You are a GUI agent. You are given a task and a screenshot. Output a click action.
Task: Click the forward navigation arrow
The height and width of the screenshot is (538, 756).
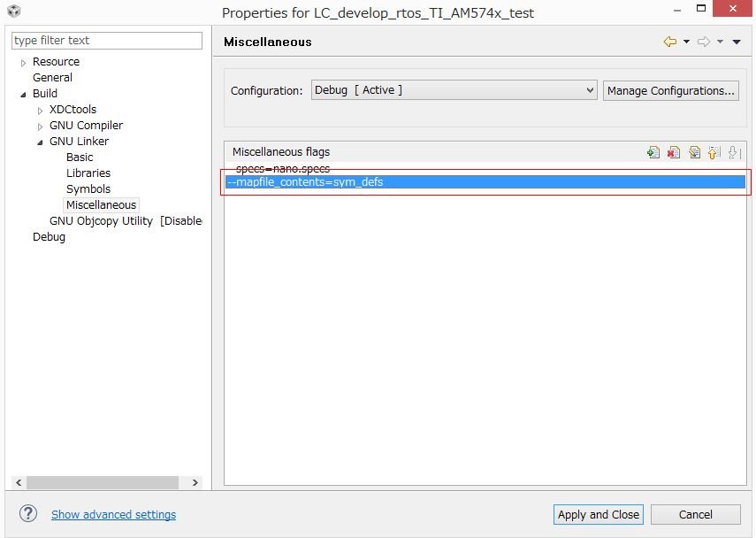[x=703, y=41]
